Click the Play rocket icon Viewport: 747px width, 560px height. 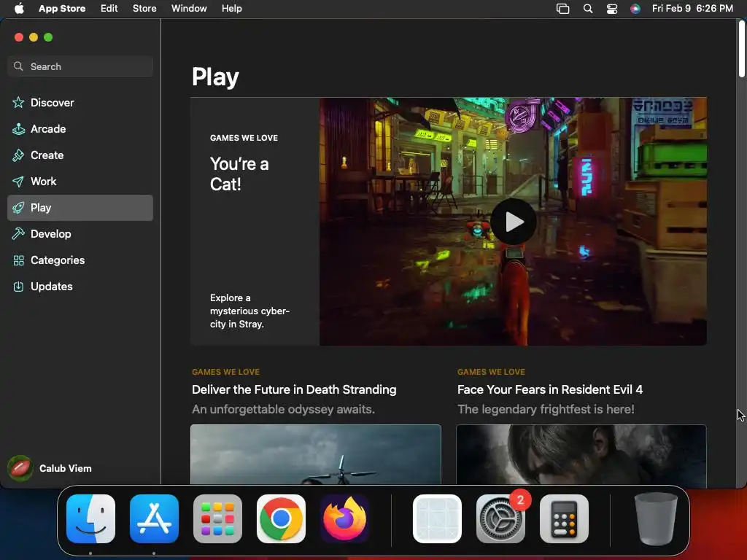[18, 208]
